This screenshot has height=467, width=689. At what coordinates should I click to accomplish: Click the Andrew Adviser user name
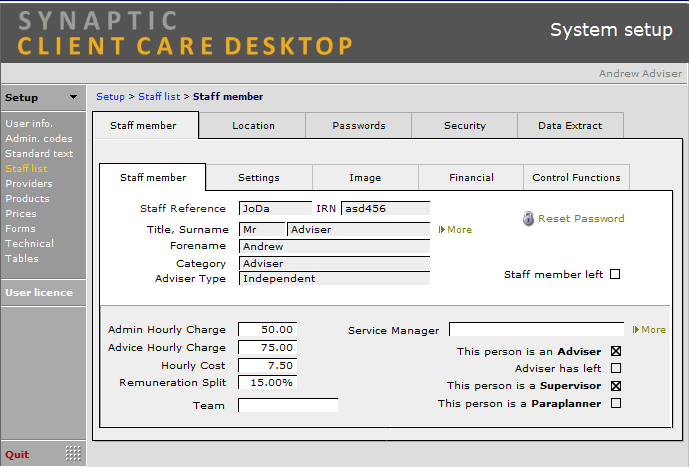640,73
